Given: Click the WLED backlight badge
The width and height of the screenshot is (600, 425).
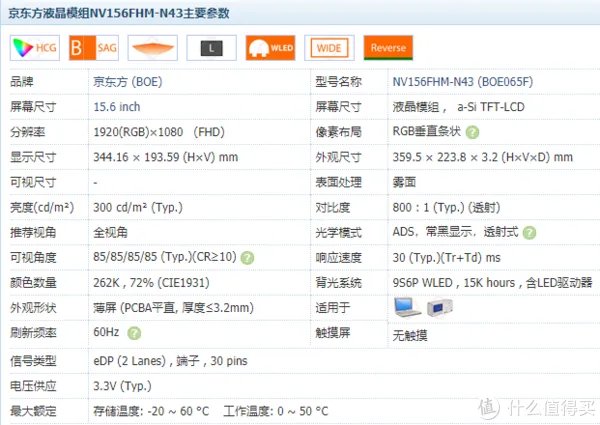Looking at the screenshot, I should pos(271,48).
